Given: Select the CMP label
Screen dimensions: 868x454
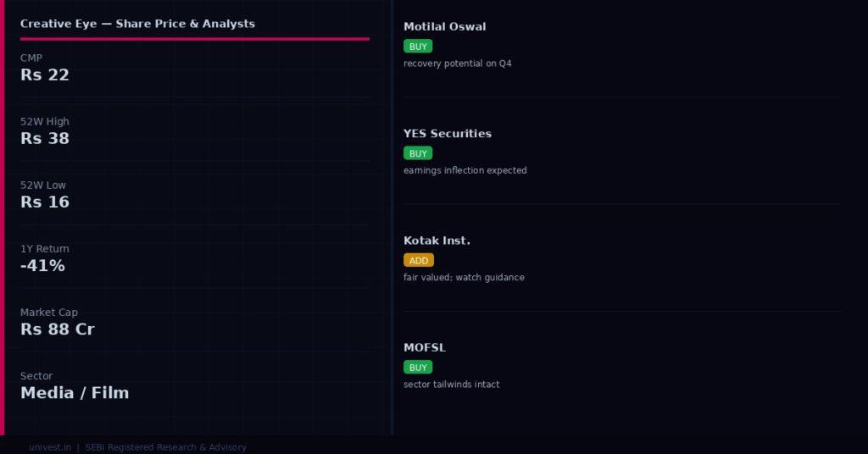Looking at the screenshot, I should [x=31, y=58].
